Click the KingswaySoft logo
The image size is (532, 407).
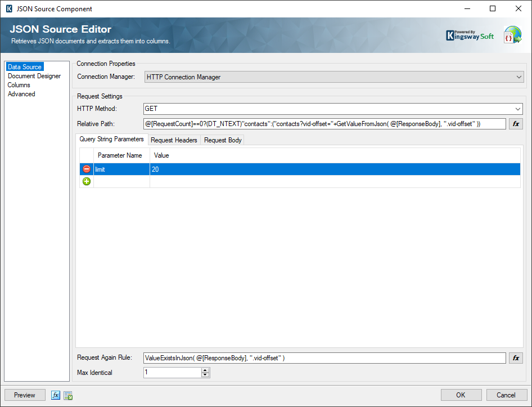click(470, 34)
